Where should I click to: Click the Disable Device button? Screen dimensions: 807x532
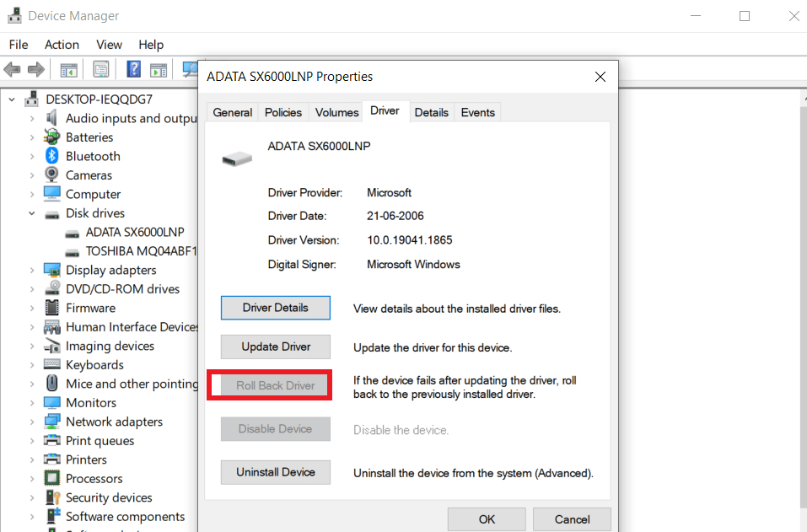pos(276,429)
